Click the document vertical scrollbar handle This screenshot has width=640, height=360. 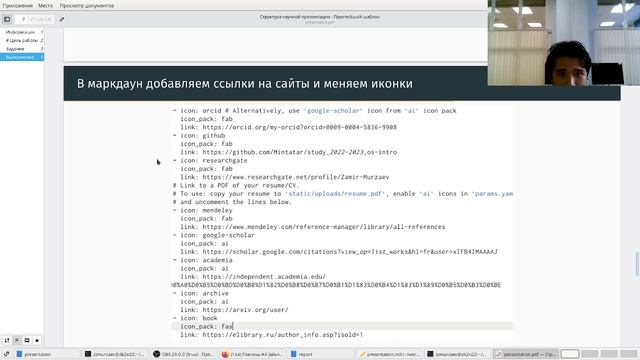[636, 264]
